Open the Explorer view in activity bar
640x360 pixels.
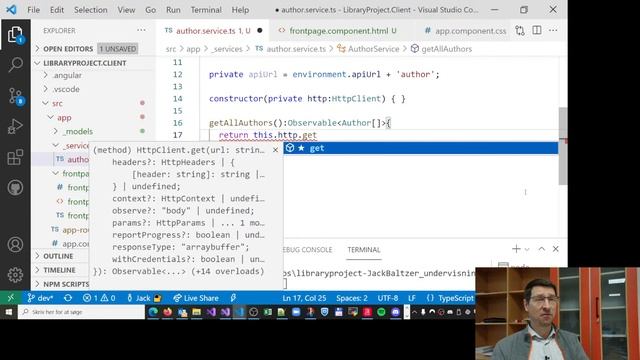pyautogui.click(x=15, y=35)
